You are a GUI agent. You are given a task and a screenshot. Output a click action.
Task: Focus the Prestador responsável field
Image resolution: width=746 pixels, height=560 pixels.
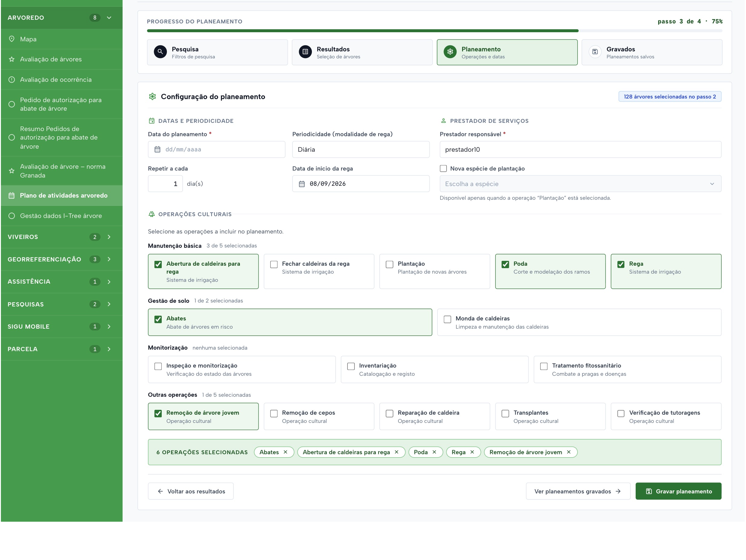(x=580, y=150)
